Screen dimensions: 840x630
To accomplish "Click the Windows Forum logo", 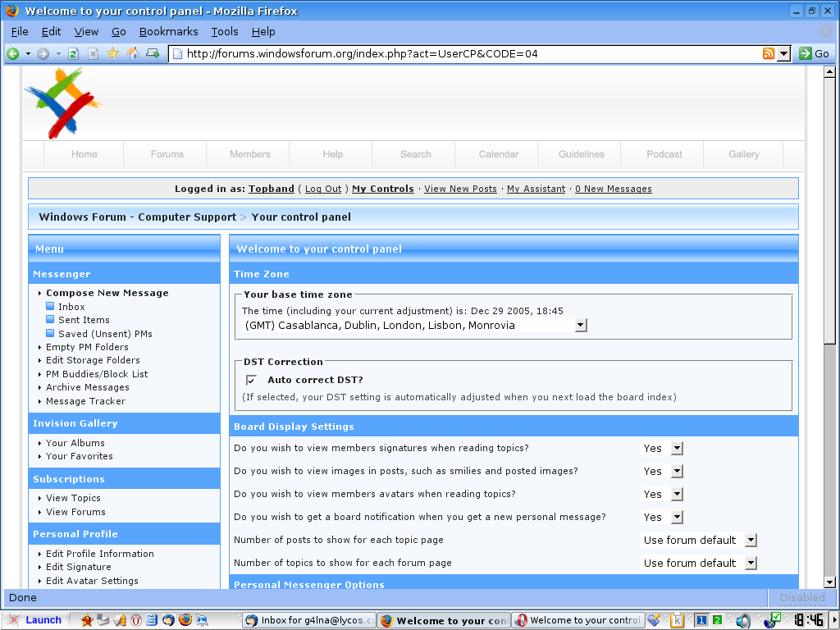I will (63, 103).
